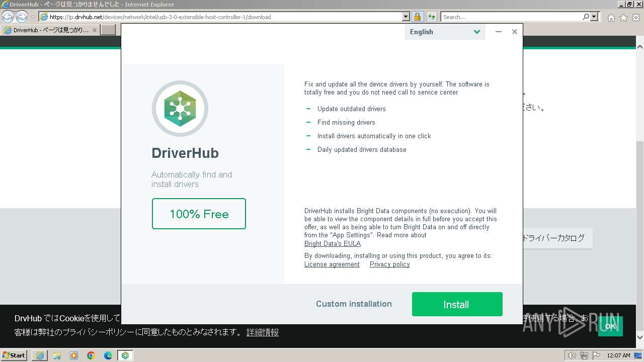Click the security lock icon
The width and height of the screenshot is (644, 362).
[x=417, y=17]
